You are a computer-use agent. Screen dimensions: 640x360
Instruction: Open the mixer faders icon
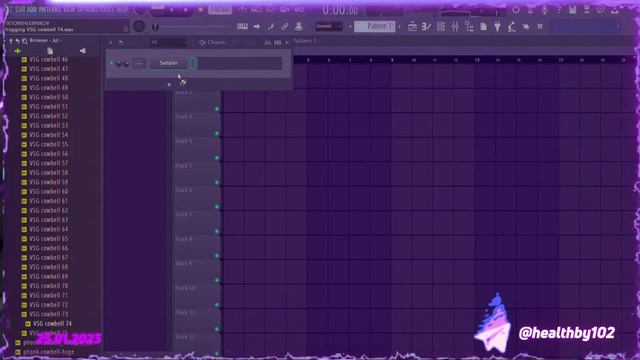click(455, 27)
